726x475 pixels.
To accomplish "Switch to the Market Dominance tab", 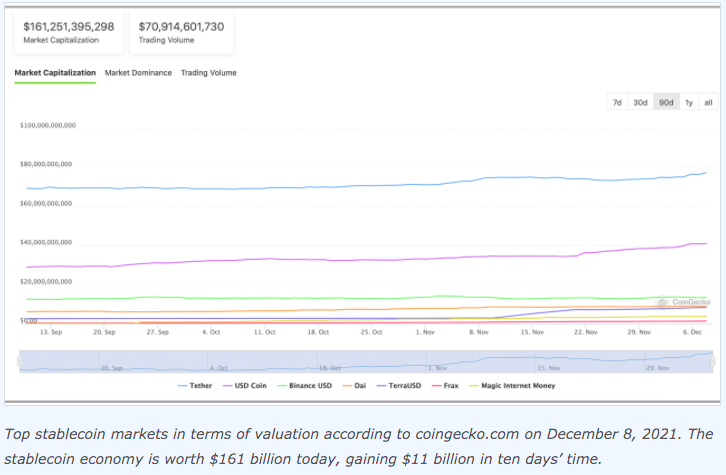I will tap(138, 73).
